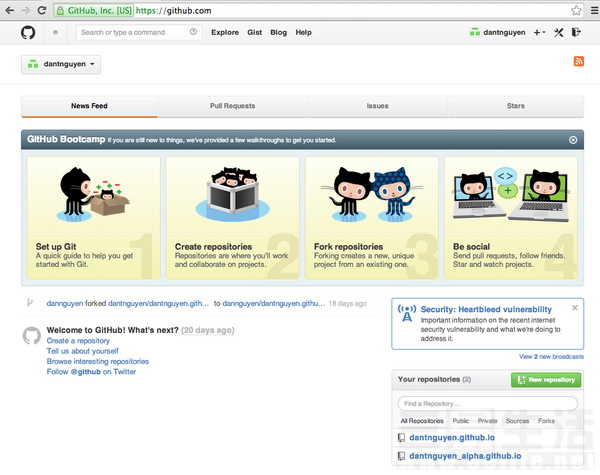
Task: Open the dannguyen/dantnguyen.githu... forked repository link
Action: [x=274, y=303]
